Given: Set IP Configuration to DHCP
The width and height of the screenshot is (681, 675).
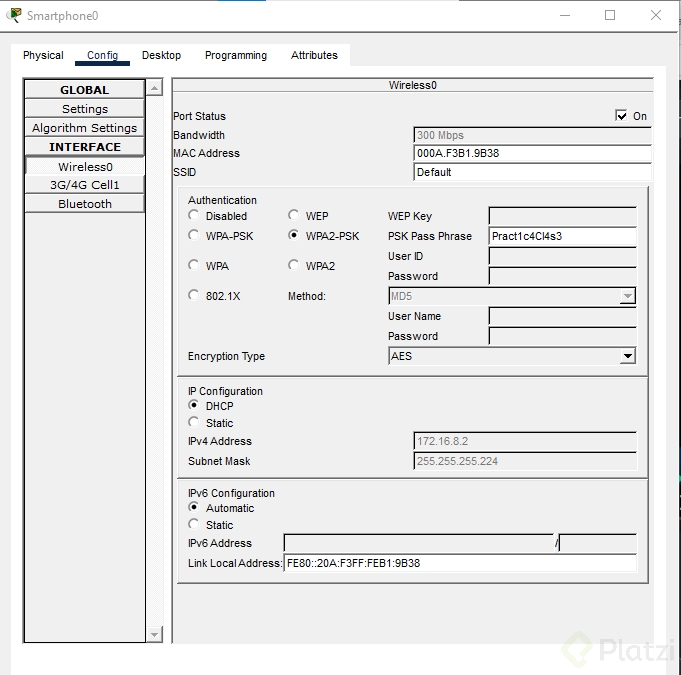Looking at the screenshot, I should click(194, 405).
